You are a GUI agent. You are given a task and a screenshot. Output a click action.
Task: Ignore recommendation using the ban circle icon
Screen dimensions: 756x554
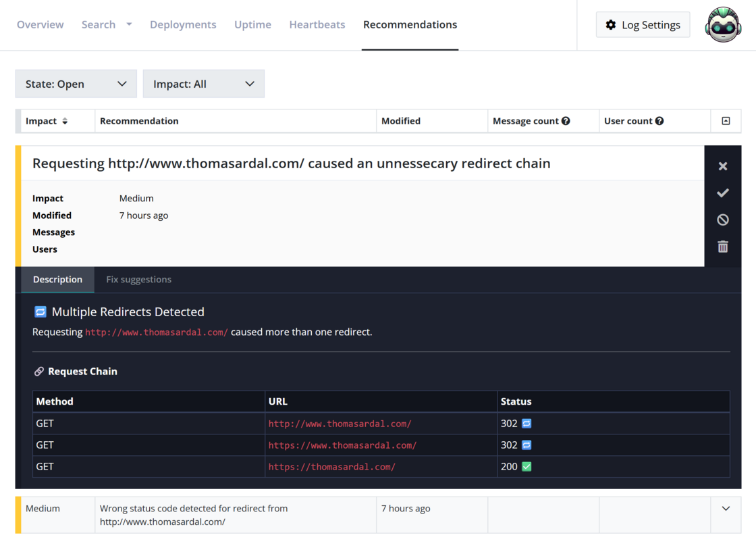[x=722, y=220]
